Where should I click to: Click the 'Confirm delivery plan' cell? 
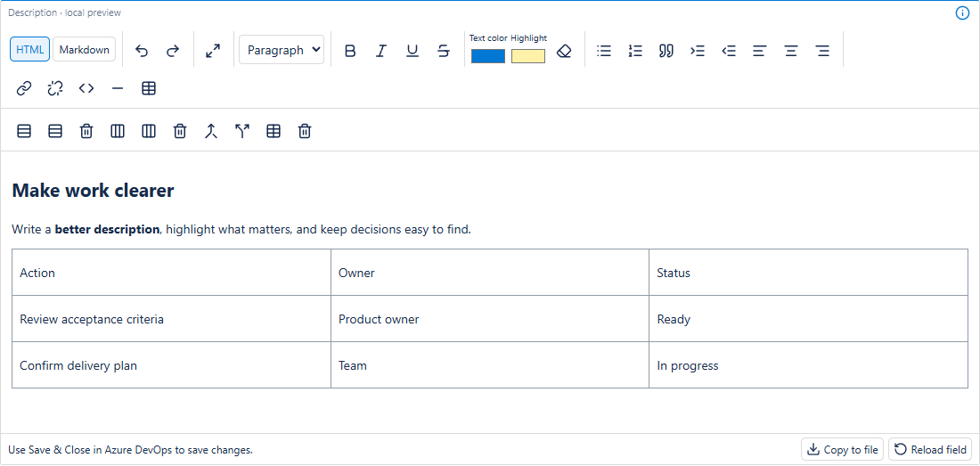coord(171,365)
